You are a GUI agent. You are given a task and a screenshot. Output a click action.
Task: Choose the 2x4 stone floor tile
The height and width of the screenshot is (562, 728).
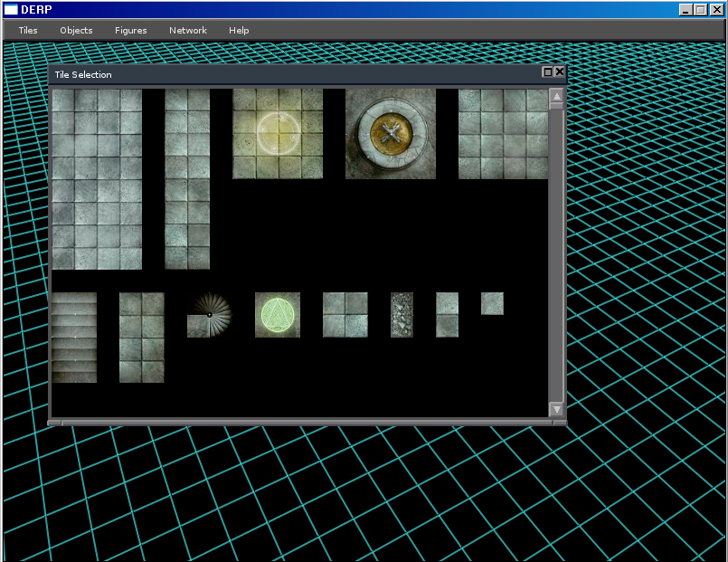142,338
